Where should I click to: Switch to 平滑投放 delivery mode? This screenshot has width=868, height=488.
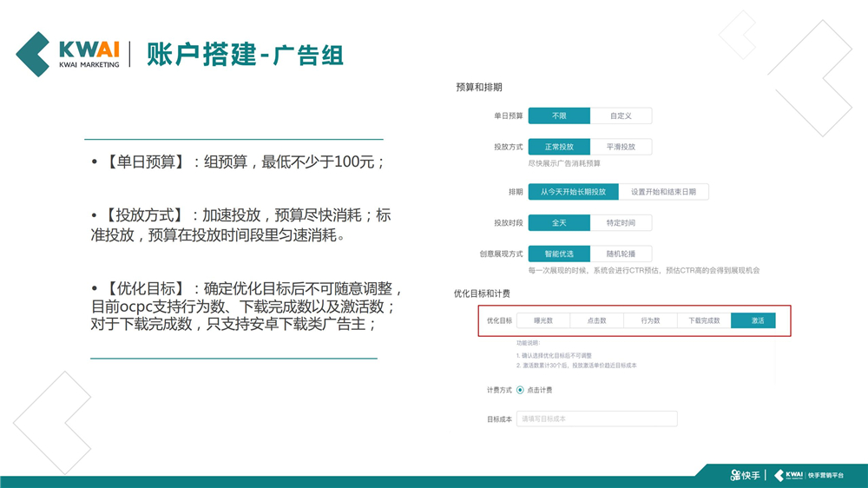(621, 147)
